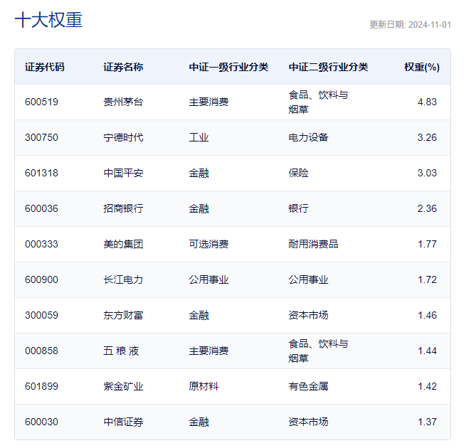This screenshot has height=448, width=476.
Task: Click the 原材料 cell
Action: 203,386
